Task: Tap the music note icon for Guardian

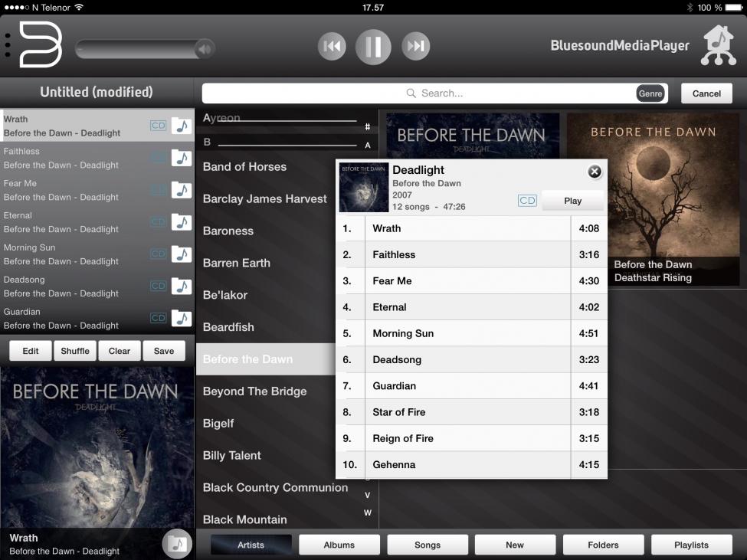Action: [x=182, y=319]
